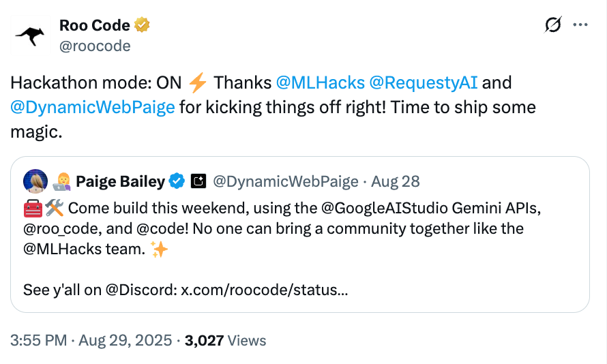
Task: Click the 3,027 Views count
Action: pos(225,340)
